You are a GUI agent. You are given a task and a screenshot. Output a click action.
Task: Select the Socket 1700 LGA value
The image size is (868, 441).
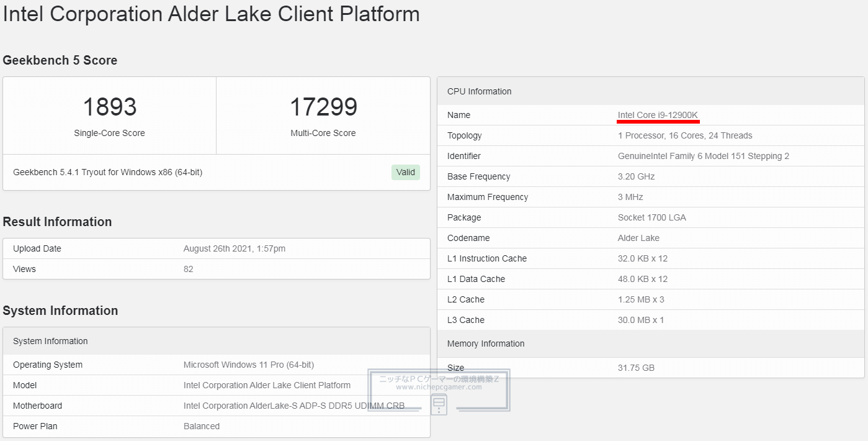652,217
